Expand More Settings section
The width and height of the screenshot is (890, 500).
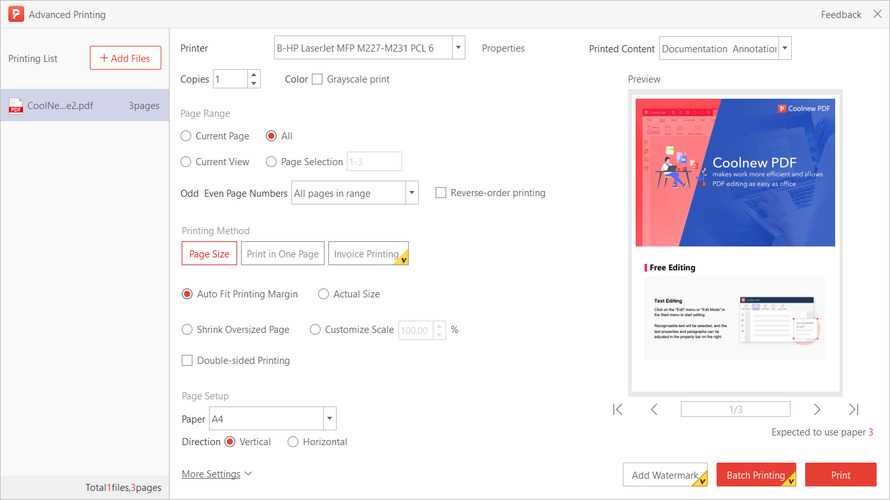tap(217, 474)
